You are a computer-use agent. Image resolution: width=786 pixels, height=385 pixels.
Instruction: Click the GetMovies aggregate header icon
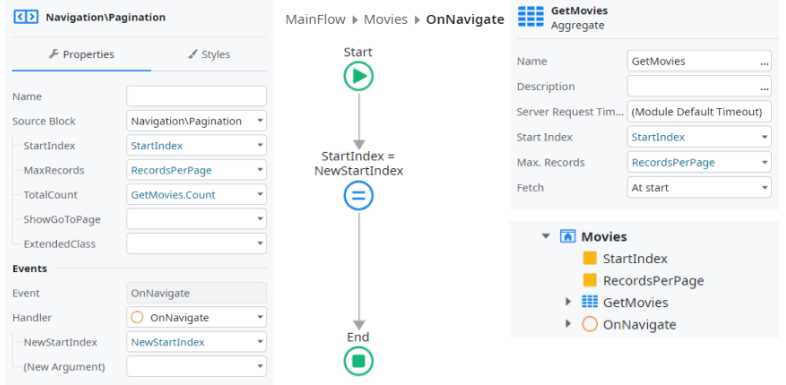click(531, 17)
